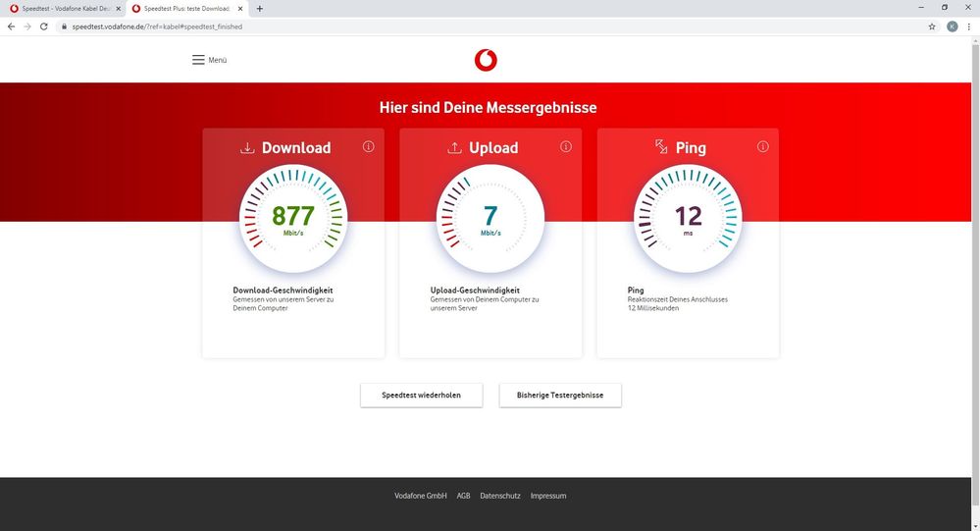Click the Download arrow icon
This screenshot has width=980, height=531.
click(247, 147)
